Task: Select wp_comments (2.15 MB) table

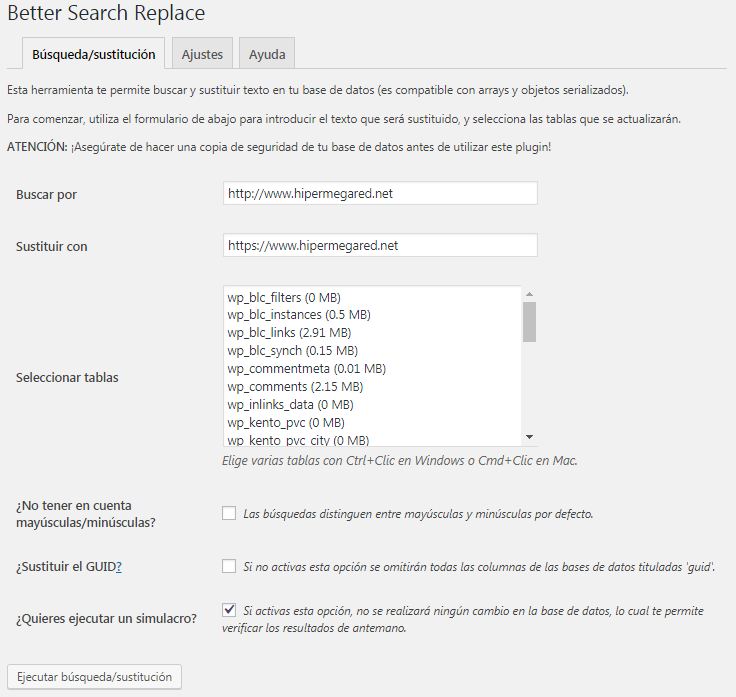Action: click(295, 387)
